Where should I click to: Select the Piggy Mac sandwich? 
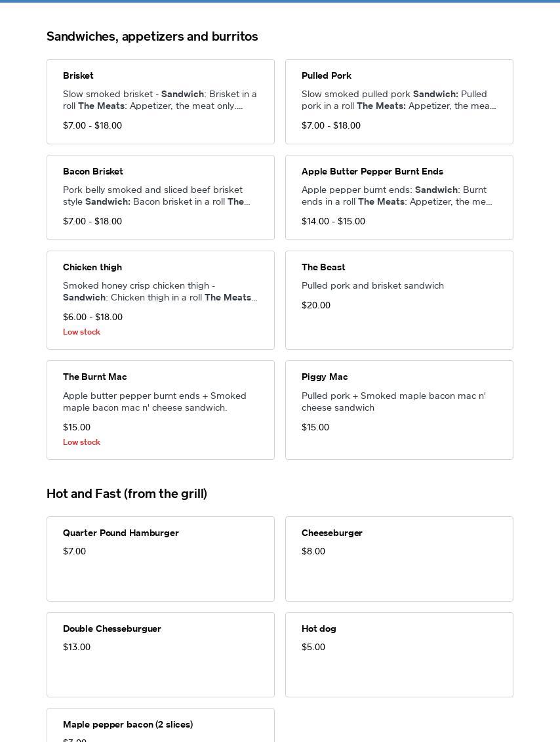click(x=399, y=410)
